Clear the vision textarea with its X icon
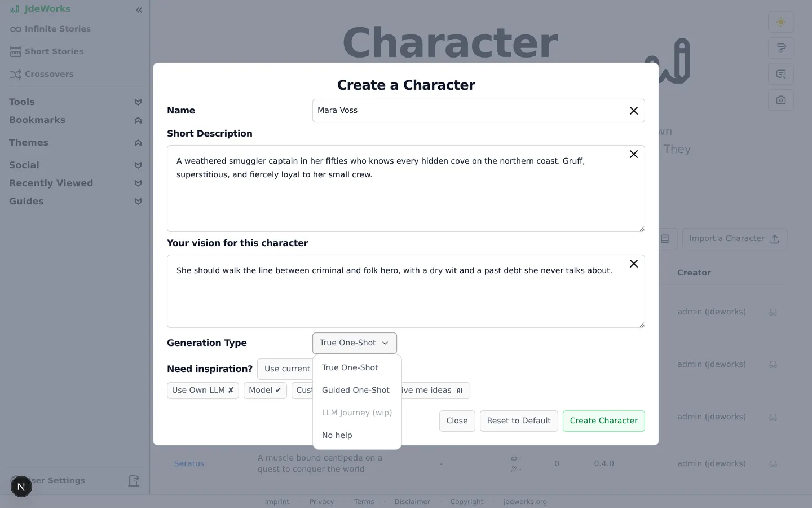 (634, 264)
